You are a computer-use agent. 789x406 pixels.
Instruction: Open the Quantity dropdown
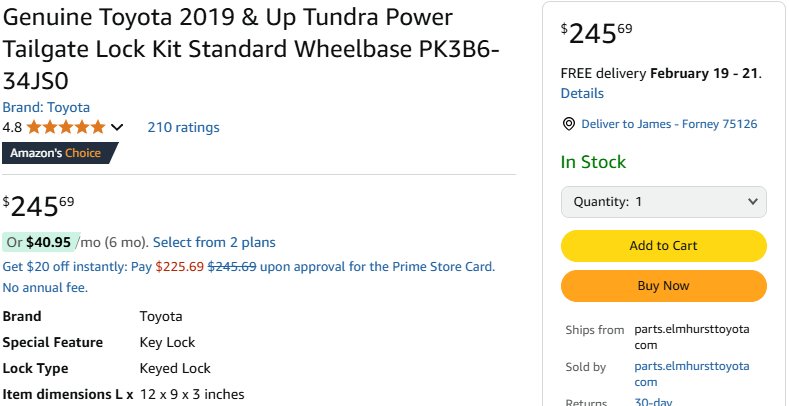coord(664,202)
